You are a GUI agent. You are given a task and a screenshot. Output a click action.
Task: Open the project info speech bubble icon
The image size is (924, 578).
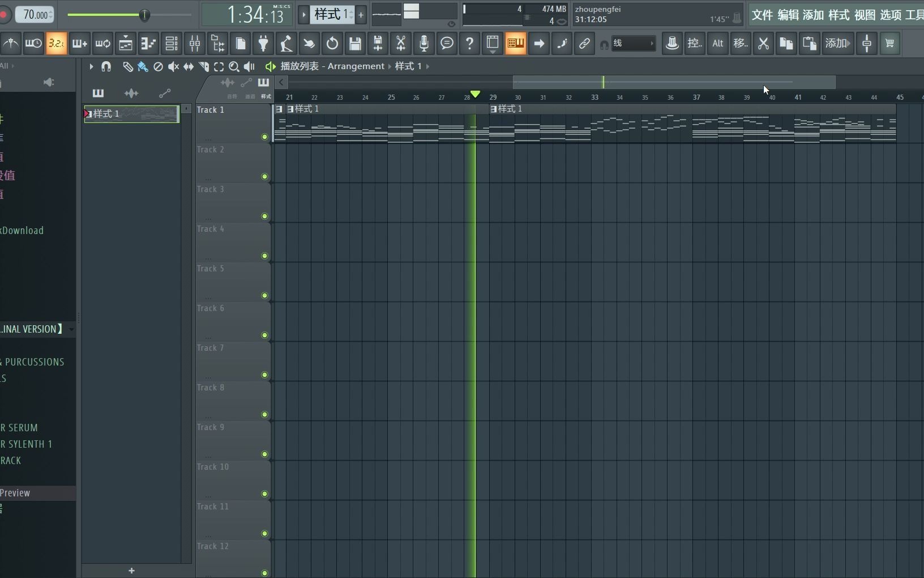point(447,43)
